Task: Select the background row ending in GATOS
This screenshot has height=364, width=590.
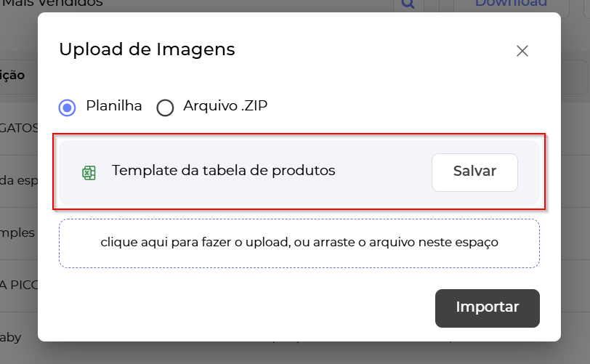Action: (x=19, y=128)
